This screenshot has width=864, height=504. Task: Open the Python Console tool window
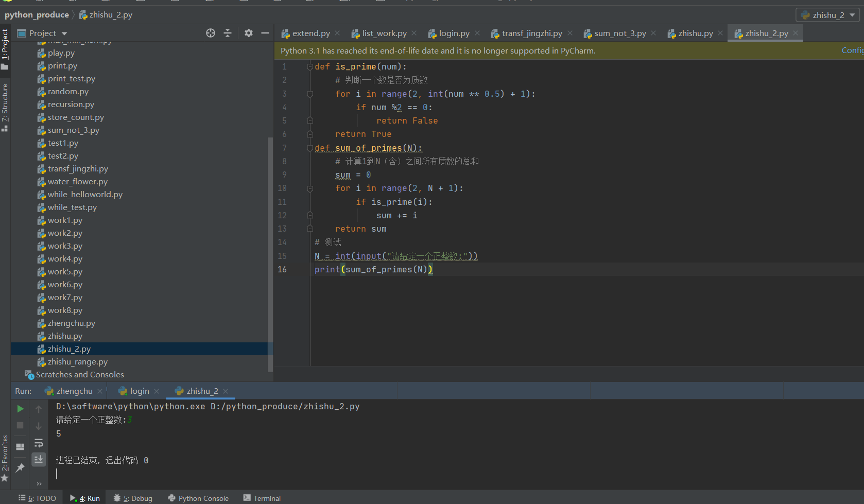(198, 498)
